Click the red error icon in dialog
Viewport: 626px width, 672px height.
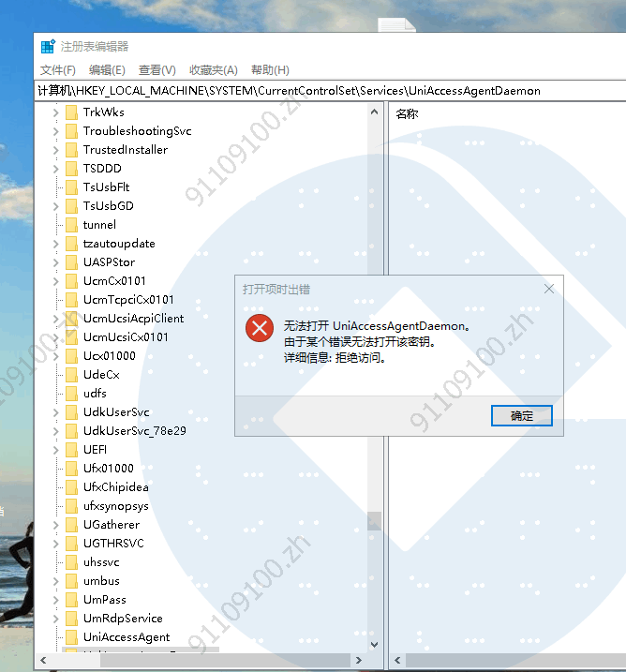[260, 328]
